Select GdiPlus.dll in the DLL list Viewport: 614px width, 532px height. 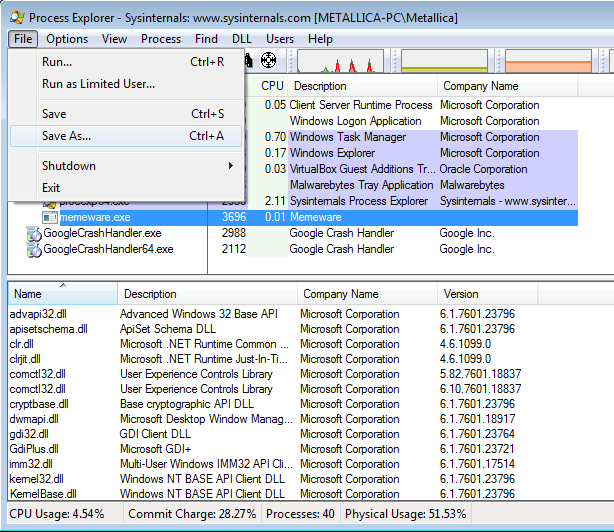[x=34, y=449]
